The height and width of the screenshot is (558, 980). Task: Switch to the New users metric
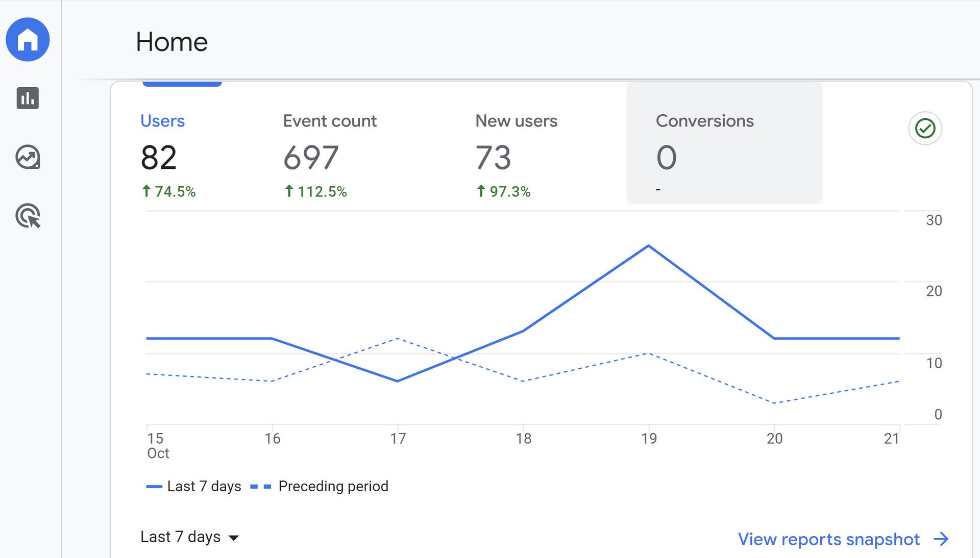516,121
